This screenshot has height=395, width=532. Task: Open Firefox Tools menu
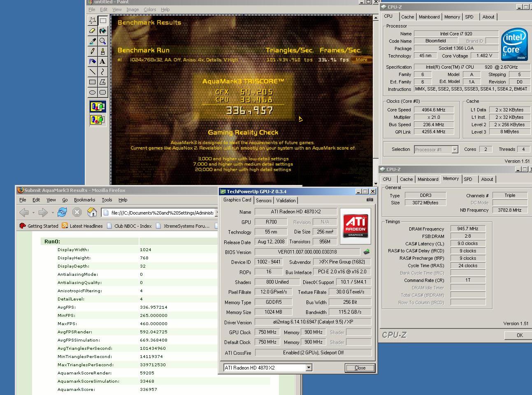107,200
